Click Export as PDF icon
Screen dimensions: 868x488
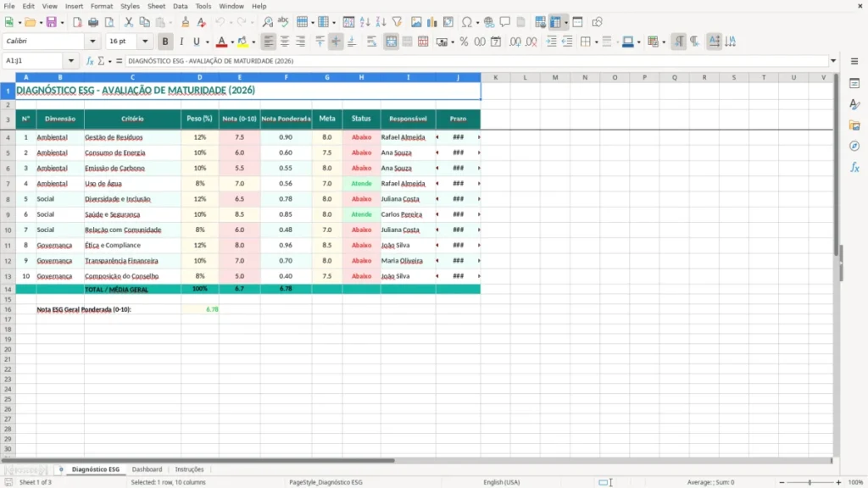(x=77, y=22)
